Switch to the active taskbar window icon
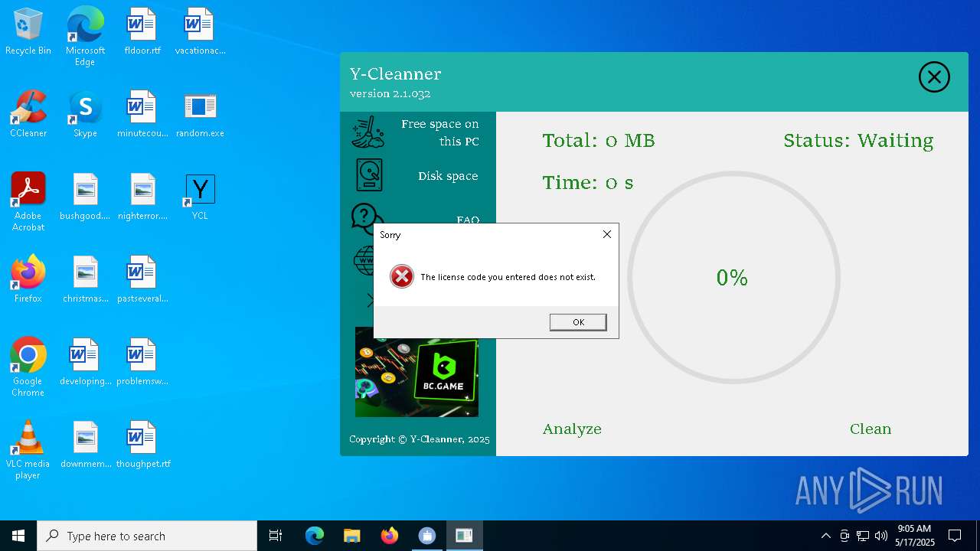 pos(464,536)
